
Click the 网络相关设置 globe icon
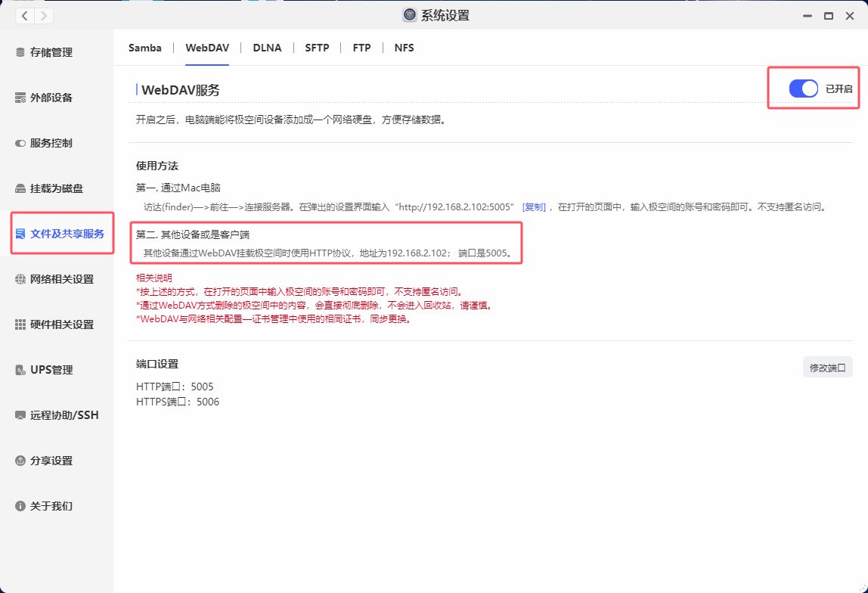[x=20, y=279]
